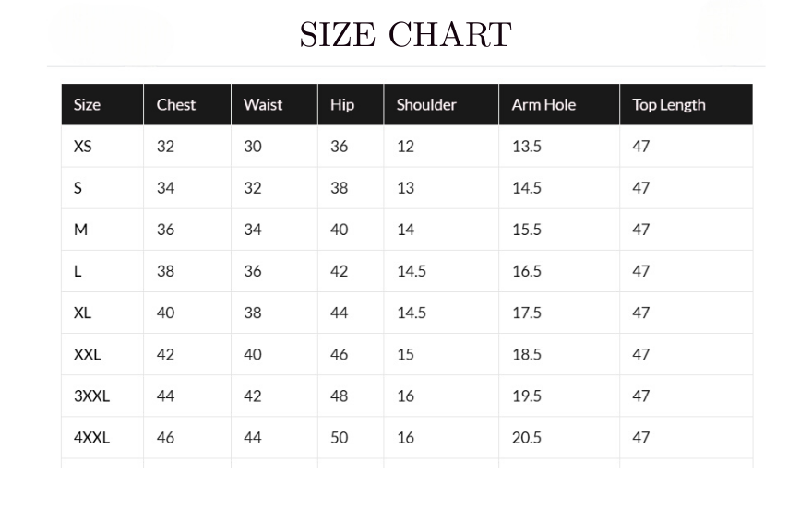Select the XL size row label
This screenshot has height=520, width=812.
82,313
